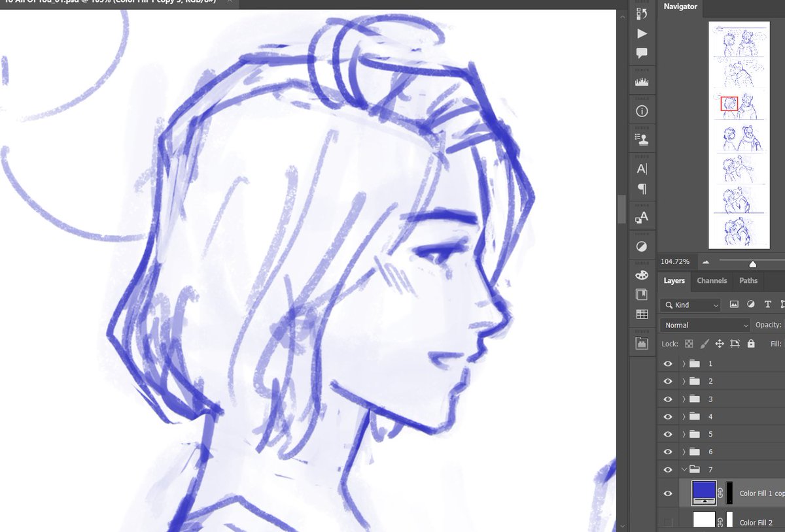This screenshot has height=532, width=785.
Task: Open the Kind layer filter dropdown
Action: point(690,305)
